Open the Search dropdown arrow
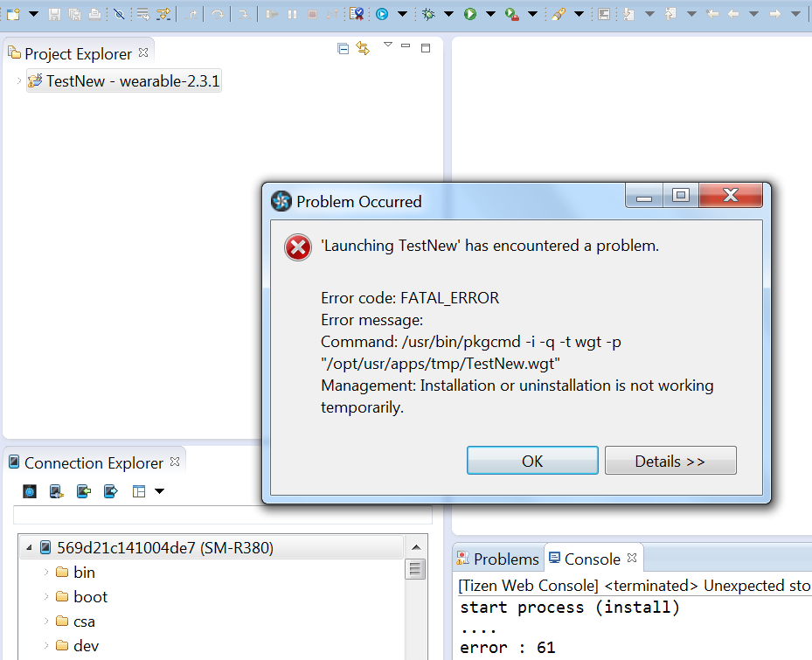Image resolution: width=812 pixels, height=660 pixels. pyautogui.click(x=579, y=14)
